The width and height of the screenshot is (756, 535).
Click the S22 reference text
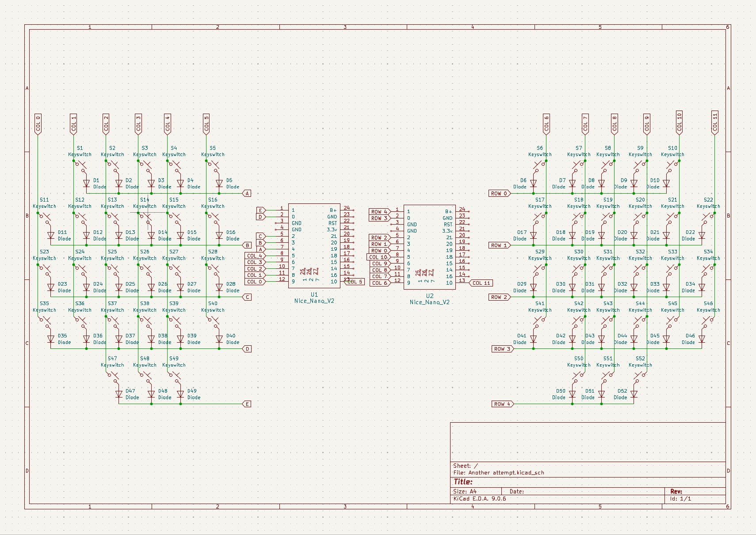tap(708, 200)
